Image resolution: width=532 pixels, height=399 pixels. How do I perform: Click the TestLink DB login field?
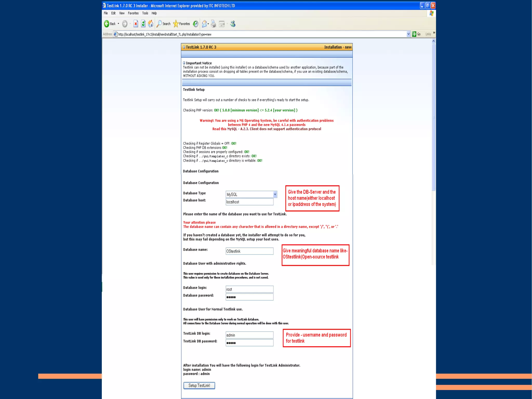[x=249, y=335]
